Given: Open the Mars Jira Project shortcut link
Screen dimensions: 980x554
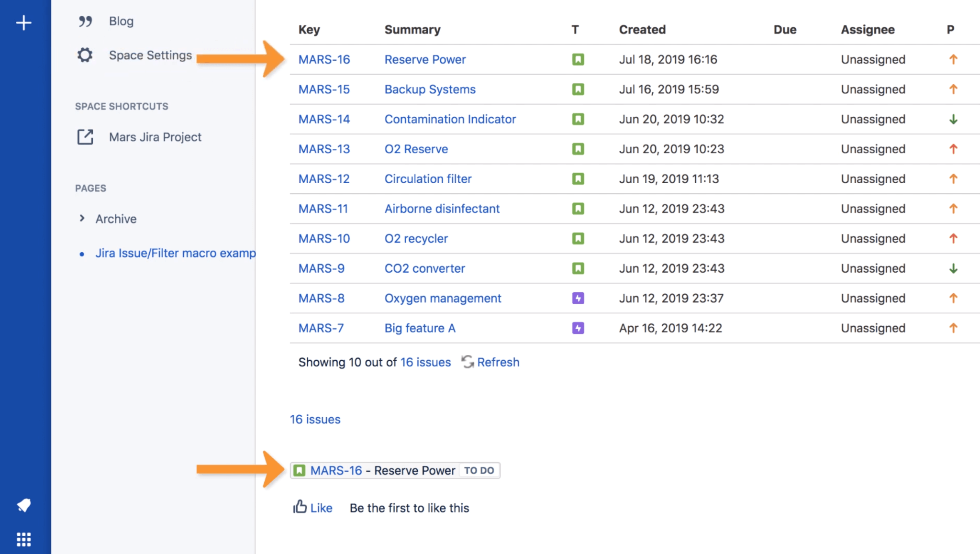Looking at the screenshot, I should click(154, 137).
